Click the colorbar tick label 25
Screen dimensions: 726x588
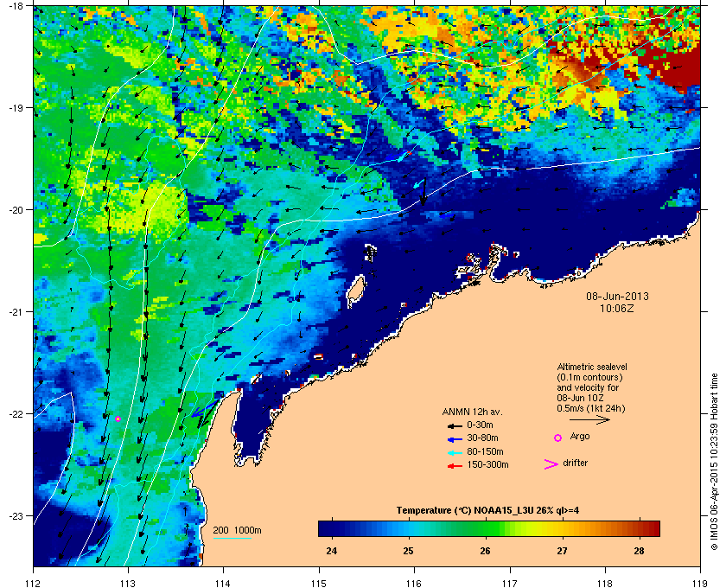pyautogui.click(x=408, y=551)
